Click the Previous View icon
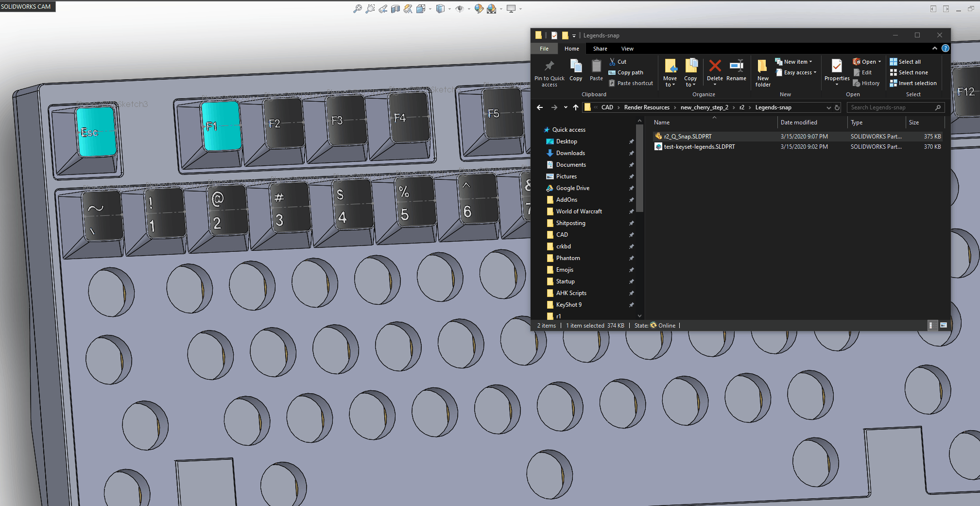Viewport: 980px width, 506px height. coord(383,9)
